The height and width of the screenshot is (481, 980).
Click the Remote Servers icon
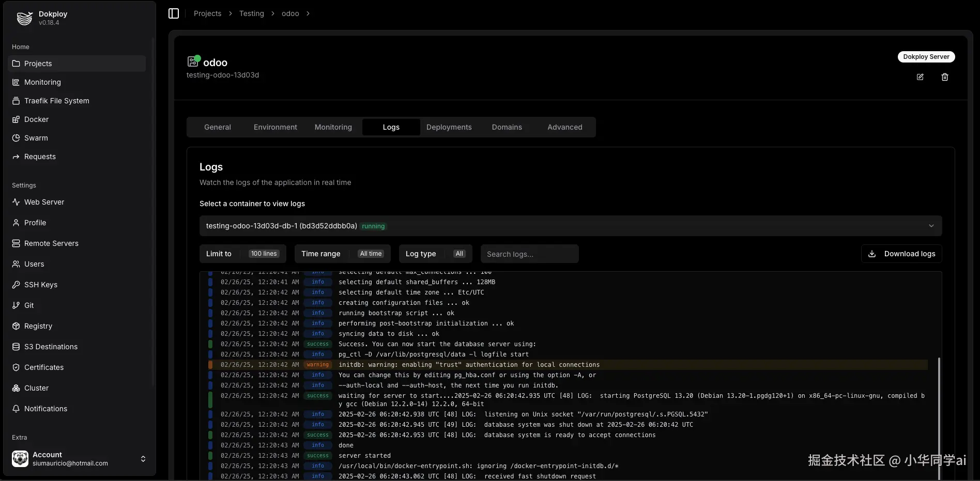click(x=16, y=243)
